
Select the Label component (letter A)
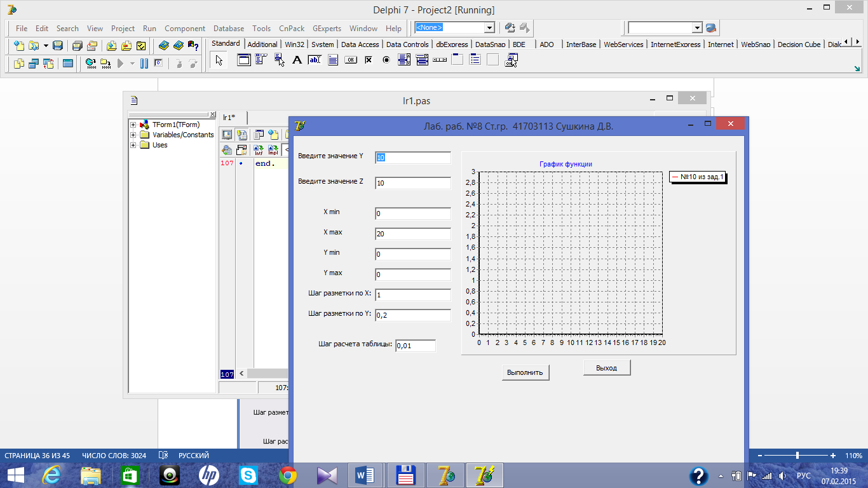tap(297, 60)
